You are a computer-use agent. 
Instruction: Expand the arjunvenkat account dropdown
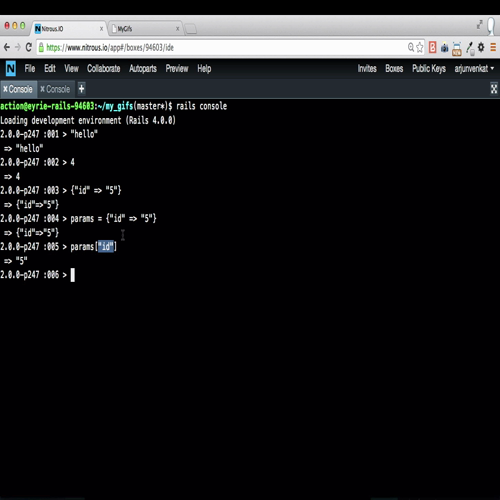click(474, 69)
